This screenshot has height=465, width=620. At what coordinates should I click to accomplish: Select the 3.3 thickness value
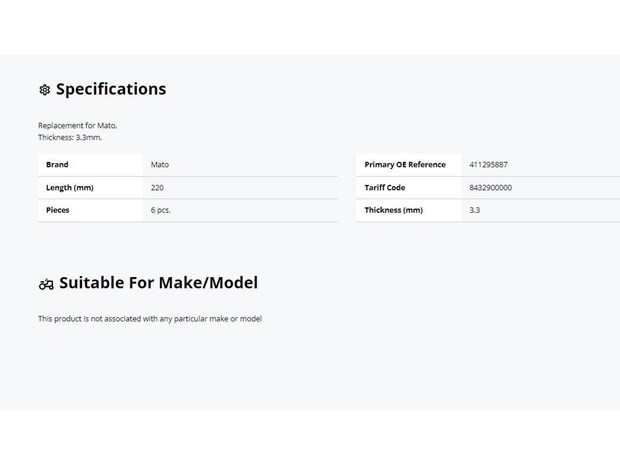[474, 210]
